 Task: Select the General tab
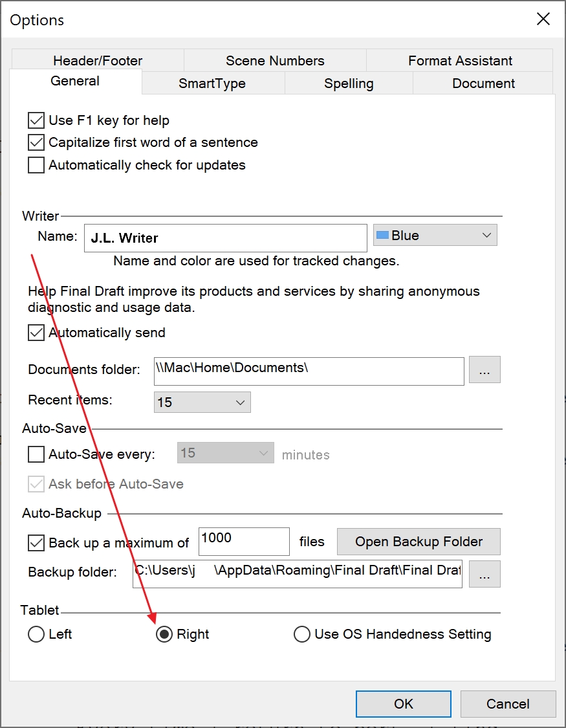75,82
